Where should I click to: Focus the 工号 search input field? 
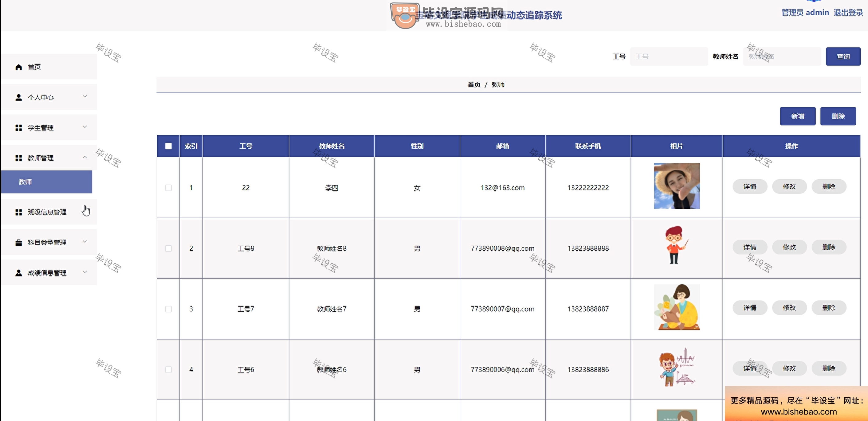click(x=669, y=57)
